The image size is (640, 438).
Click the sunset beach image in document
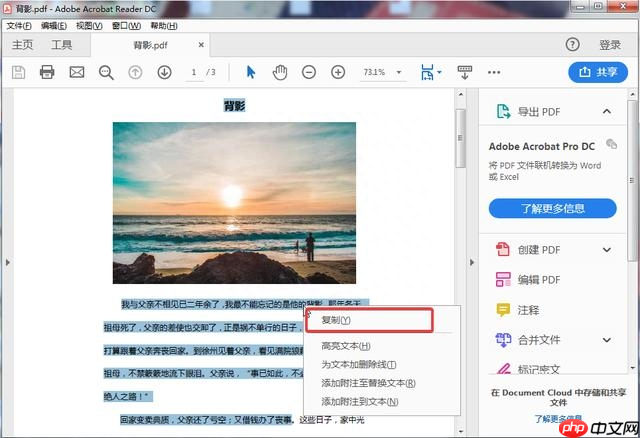234,203
